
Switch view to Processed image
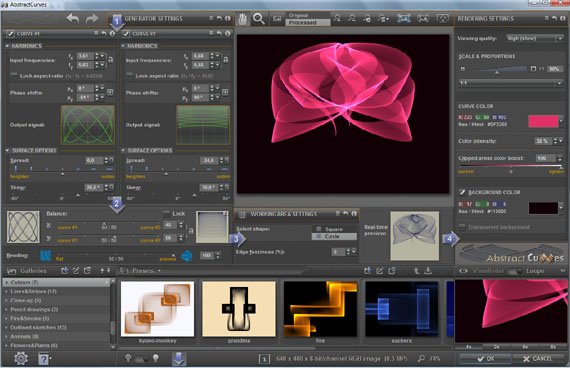click(x=308, y=23)
